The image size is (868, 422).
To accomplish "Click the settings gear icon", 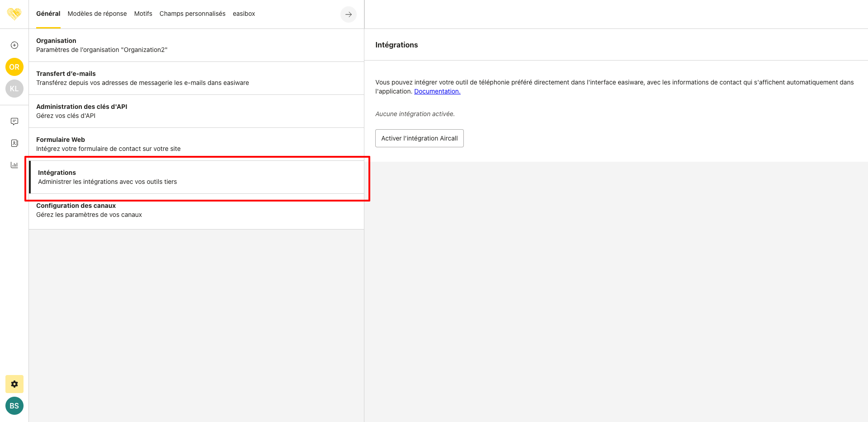I will tap(14, 384).
